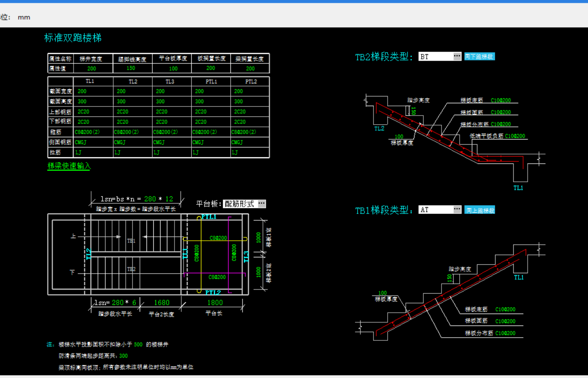The image size is (588, 378).
Task: Edit TL2 截面宽度 value 200
Action: [121, 91]
